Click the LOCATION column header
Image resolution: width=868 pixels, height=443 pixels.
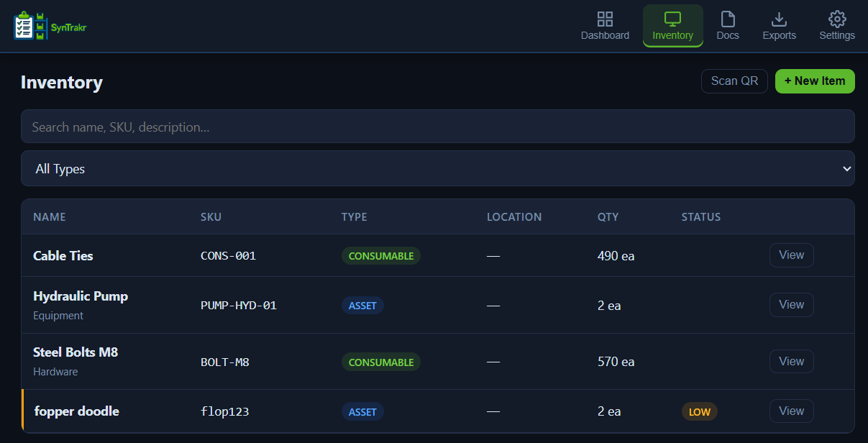pyautogui.click(x=514, y=217)
